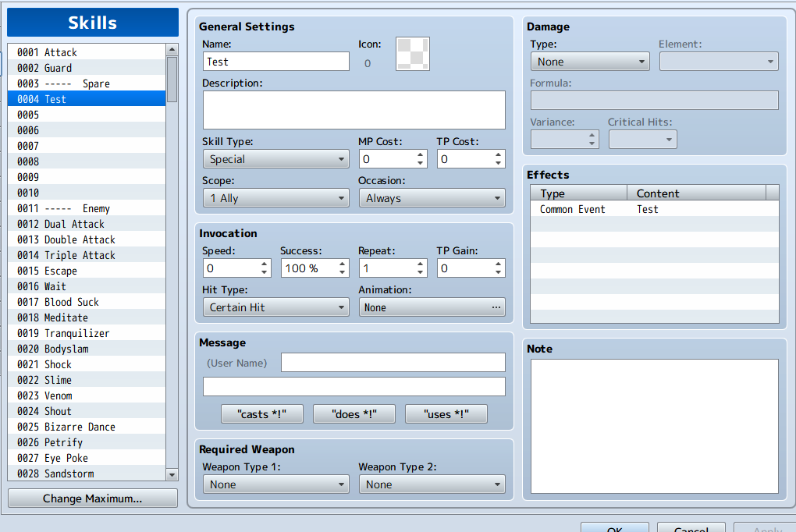Select skill 0022 Slime

pyautogui.click(x=87, y=380)
